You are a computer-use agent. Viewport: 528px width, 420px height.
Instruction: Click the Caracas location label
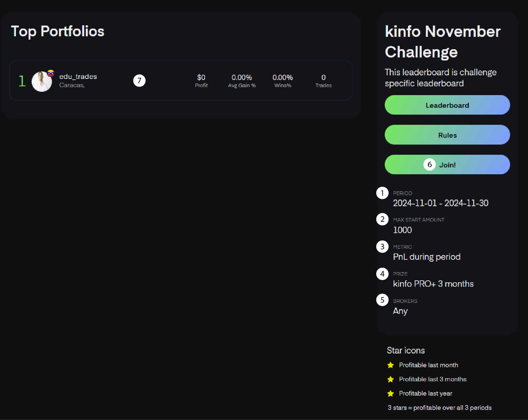point(72,85)
